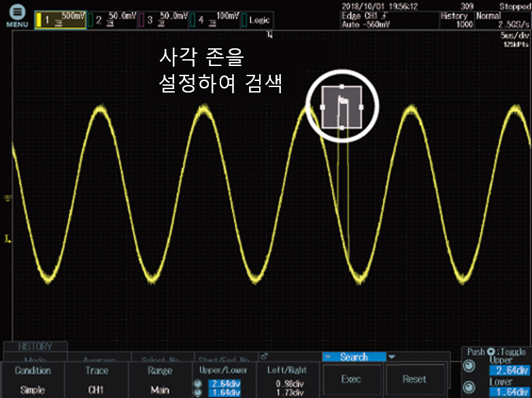The height and width of the screenshot is (398, 532).
Task: Expand the arrow right of Search tab
Action: click(x=392, y=357)
